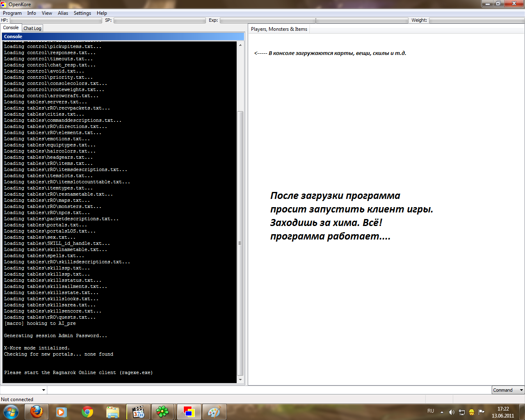Click the 'Please start the Ragnarok Online client' line

[x=78, y=372]
